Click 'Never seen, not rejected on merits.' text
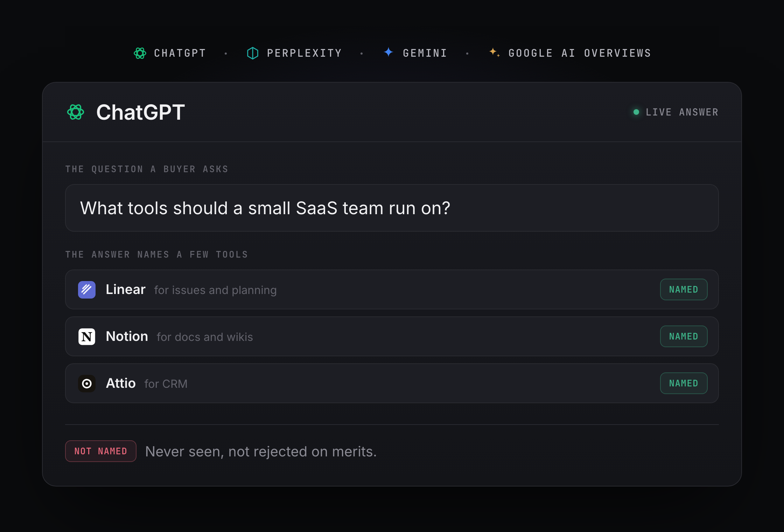 click(x=261, y=451)
